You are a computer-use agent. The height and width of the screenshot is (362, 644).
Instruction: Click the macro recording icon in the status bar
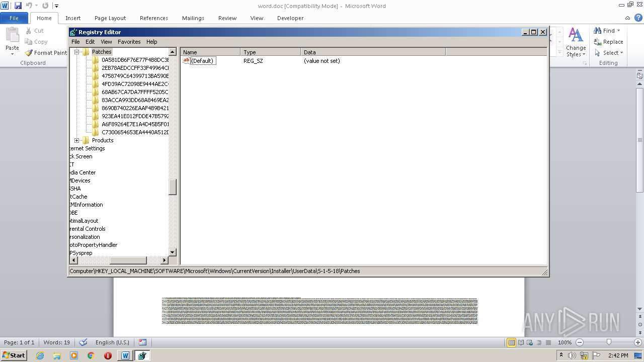click(x=143, y=342)
